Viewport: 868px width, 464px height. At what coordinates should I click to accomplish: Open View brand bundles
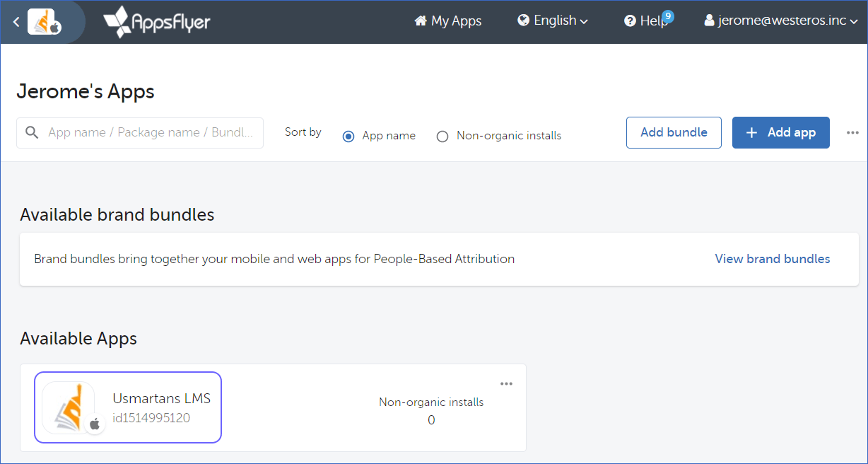(772, 259)
